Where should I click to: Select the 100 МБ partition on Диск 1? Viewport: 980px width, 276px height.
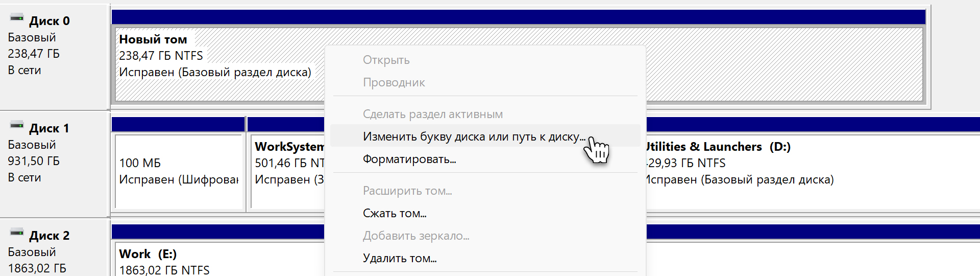tap(179, 171)
